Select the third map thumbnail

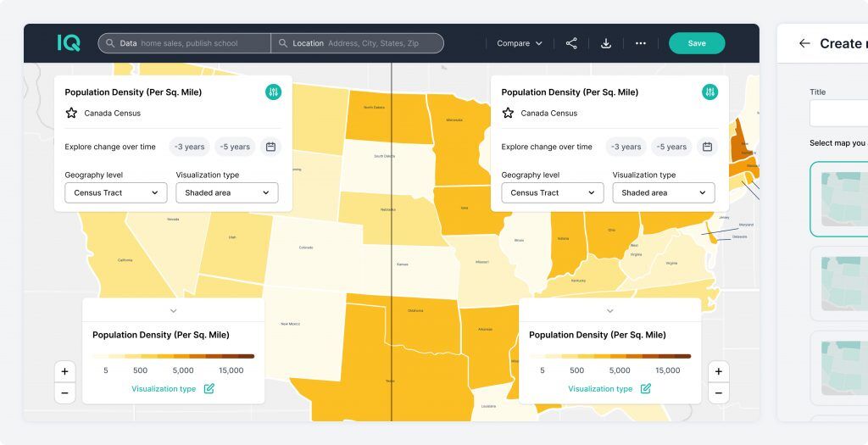coord(839,368)
